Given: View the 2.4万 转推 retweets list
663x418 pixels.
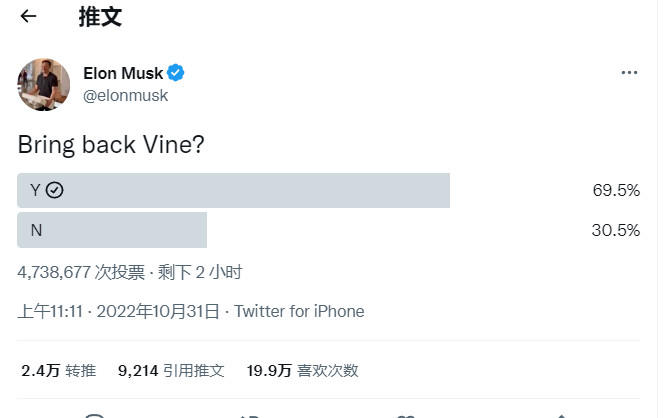Looking at the screenshot, I should [59, 371].
